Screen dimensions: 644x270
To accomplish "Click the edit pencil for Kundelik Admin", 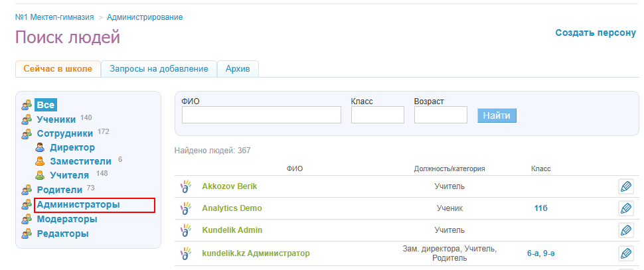I will coord(625,230).
